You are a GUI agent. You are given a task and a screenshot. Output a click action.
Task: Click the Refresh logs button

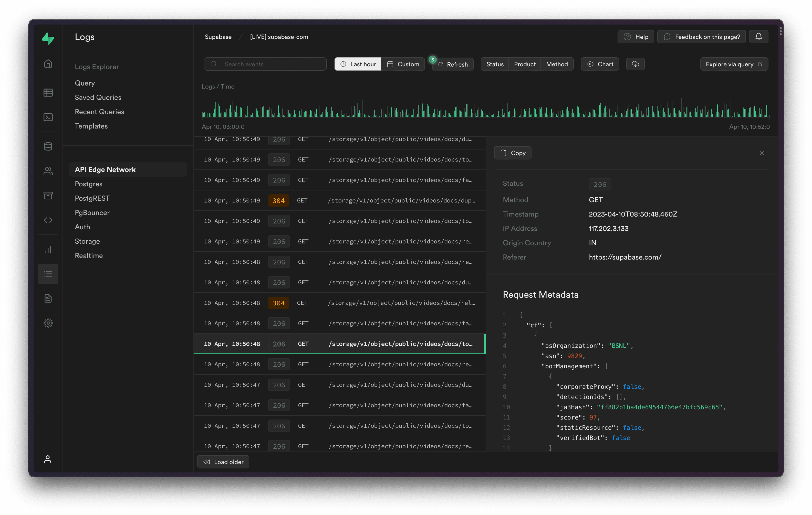coord(453,65)
